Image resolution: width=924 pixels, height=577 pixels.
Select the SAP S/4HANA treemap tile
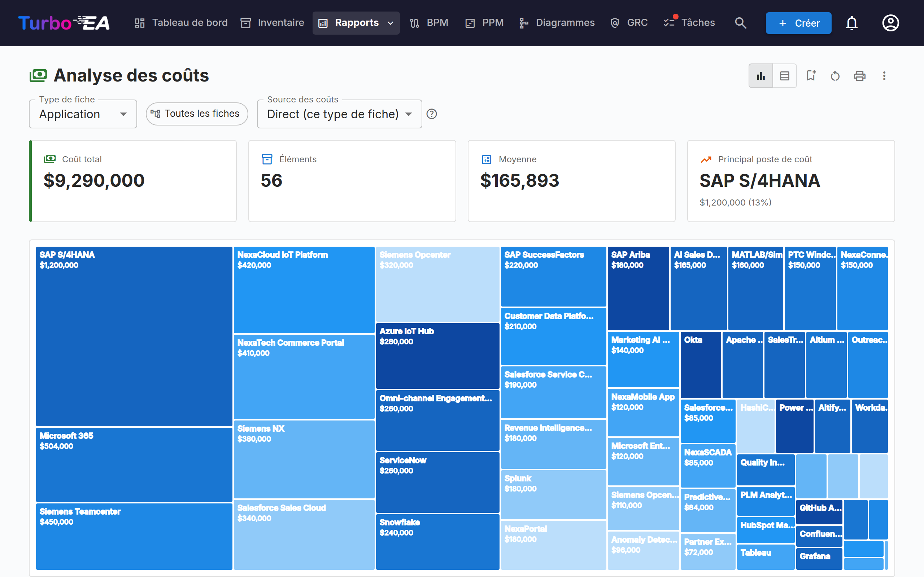[134, 336]
